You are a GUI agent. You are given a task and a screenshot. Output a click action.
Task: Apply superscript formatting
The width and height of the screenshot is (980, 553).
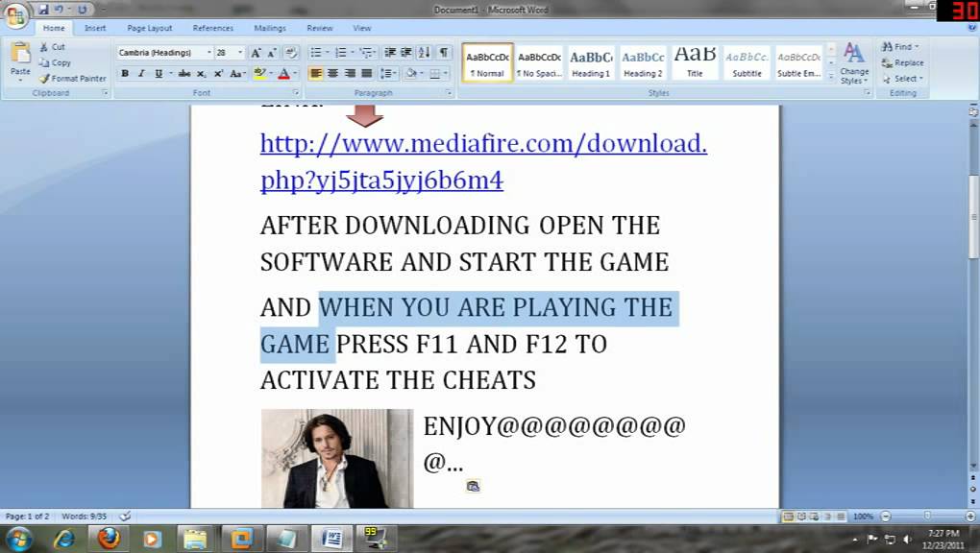pos(218,74)
